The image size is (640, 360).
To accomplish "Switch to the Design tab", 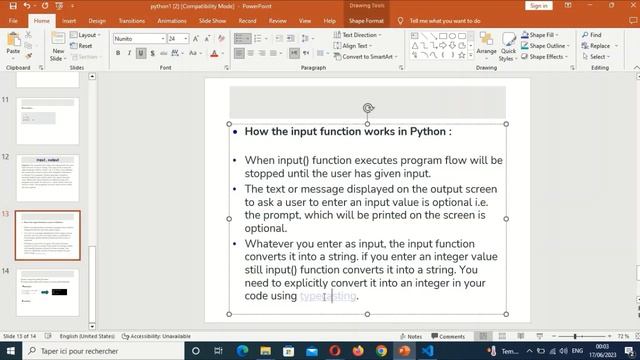I will pyautogui.click(x=97, y=21).
